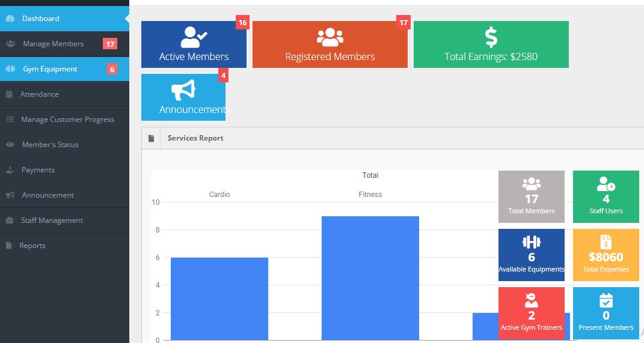Screen dimensions: 644x343
Task: Go to Payments in sidebar
Action: [x=64, y=170]
